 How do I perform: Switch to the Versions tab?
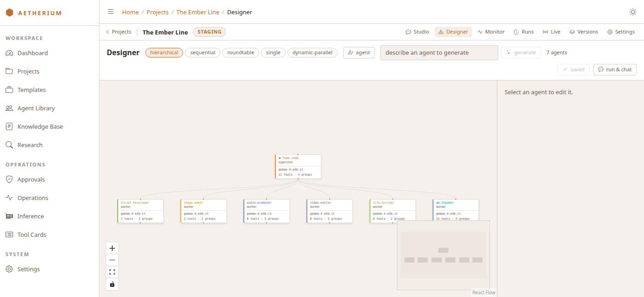584,32
